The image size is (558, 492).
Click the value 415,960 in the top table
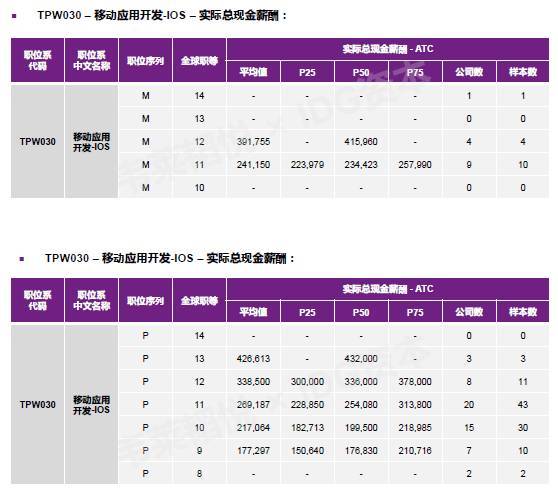click(361, 142)
